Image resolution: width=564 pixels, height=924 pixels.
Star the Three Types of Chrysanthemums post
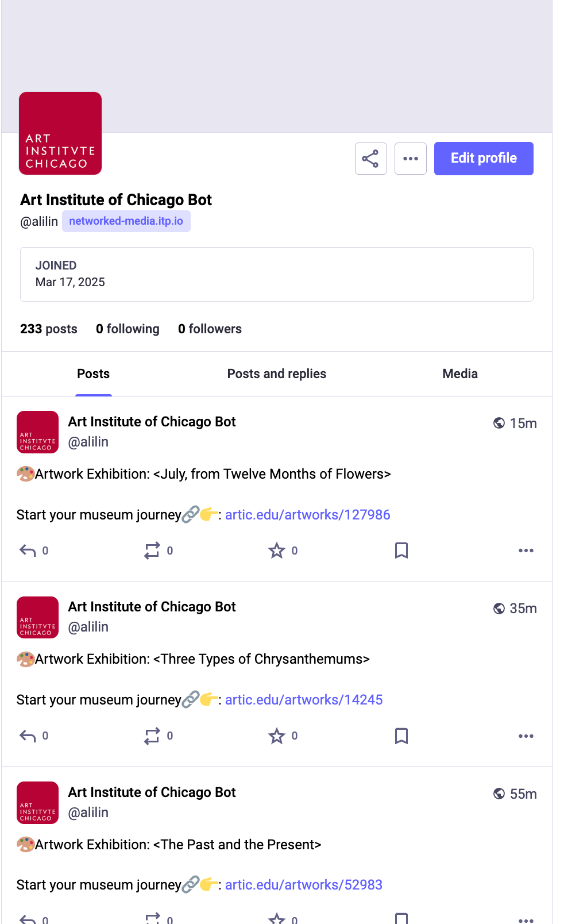[277, 736]
